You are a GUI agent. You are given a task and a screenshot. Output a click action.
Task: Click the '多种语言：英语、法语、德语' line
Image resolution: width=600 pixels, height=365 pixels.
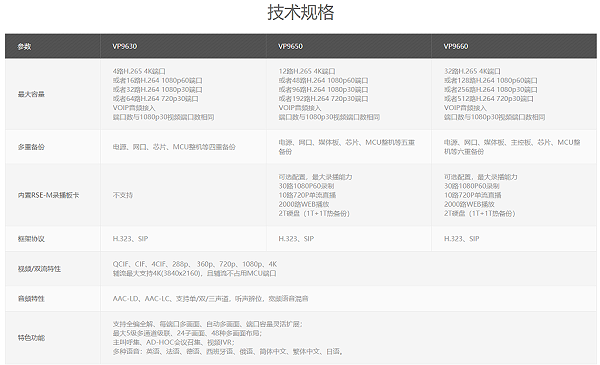[228, 352]
